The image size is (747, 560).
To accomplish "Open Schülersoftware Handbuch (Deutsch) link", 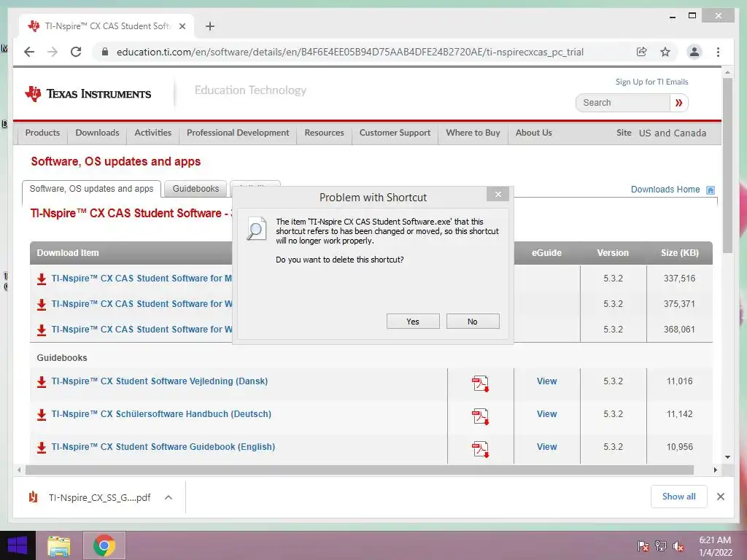I will [x=161, y=414].
